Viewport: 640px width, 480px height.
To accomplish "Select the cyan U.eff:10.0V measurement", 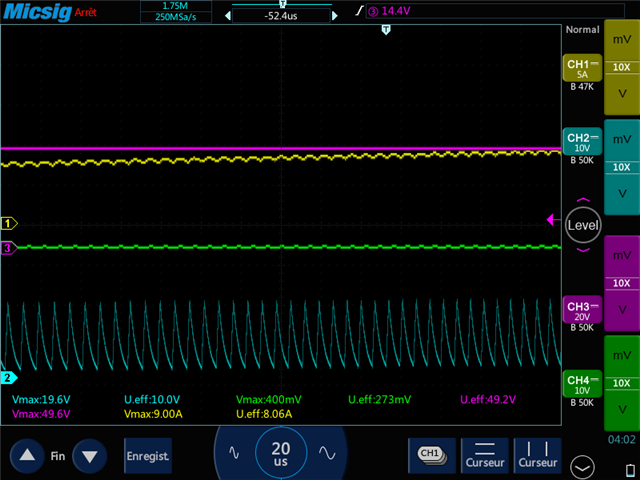I will click(152, 400).
